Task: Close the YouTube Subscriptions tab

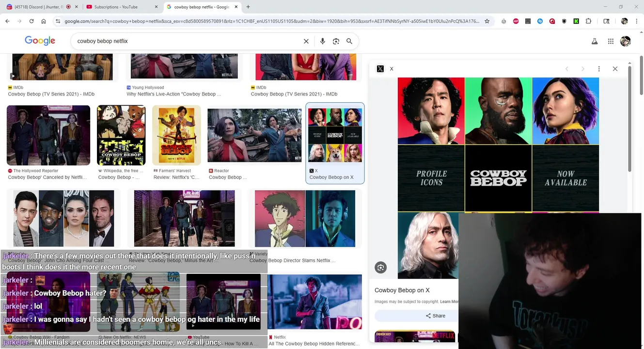Action: click(156, 7)
